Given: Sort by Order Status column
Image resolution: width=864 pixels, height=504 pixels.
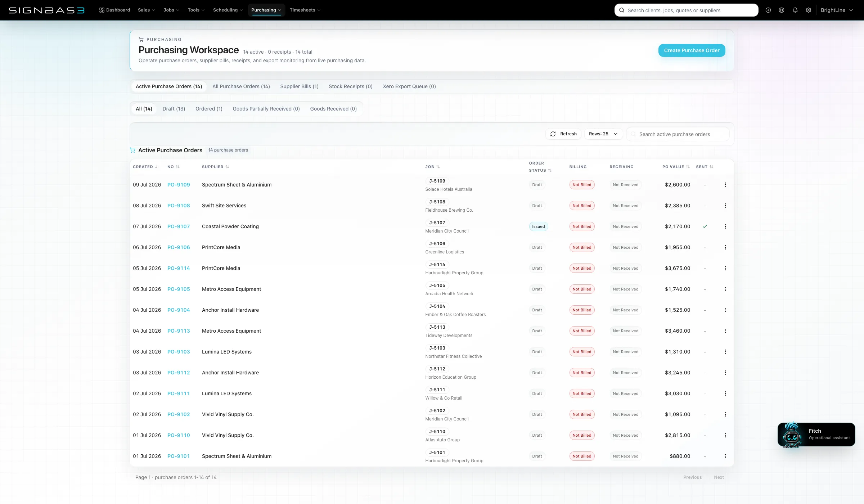Looking at the screenshot, I should click(x=540, y=167).
